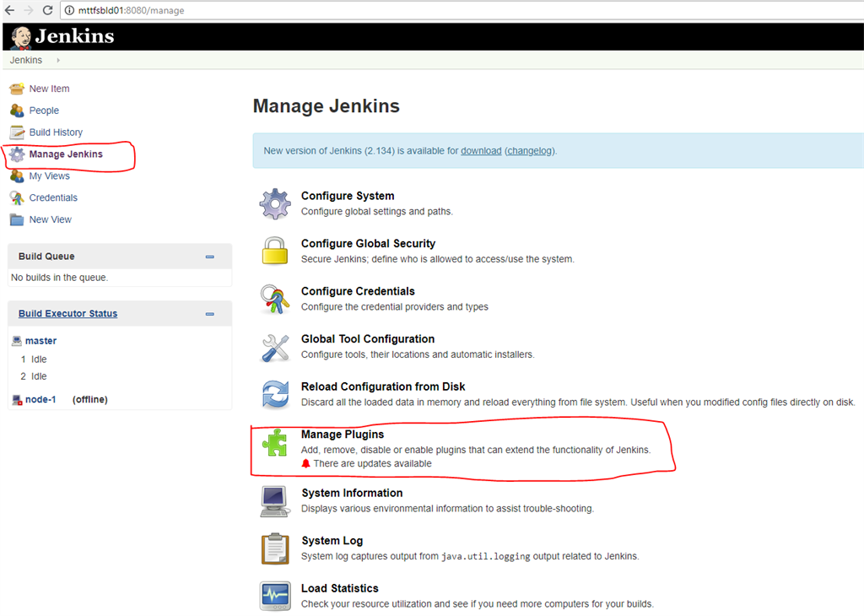Collapse the Build Executor Status panel
The height and width of the screenshot is (616, 864).
coord(209,314)
